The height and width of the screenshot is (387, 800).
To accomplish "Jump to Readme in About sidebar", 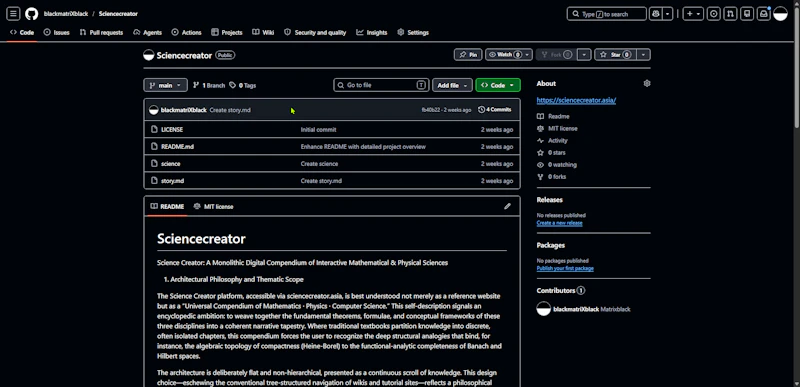I will click(554, 116).
